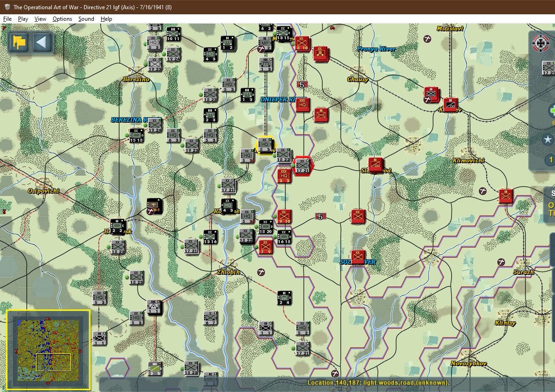The width and height of the screenshot is (555, 392).
Task: Select the gray HQ unit 6 3
Action: click(173, 135)
